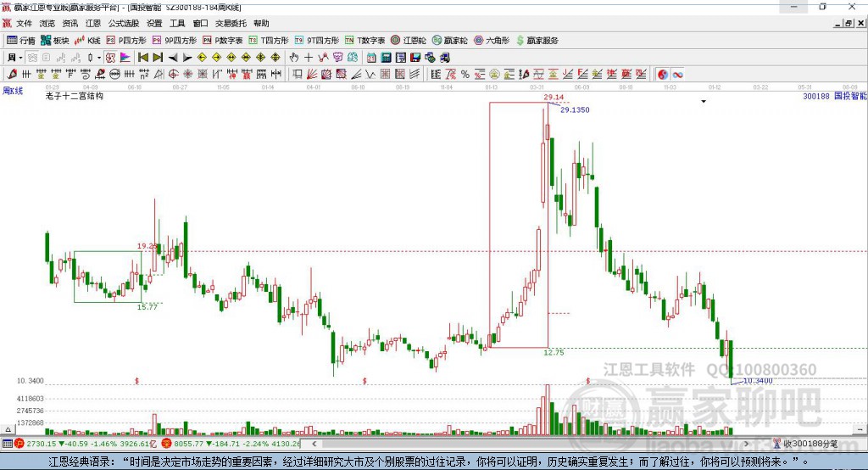Jump to first bar with green skip-back icon
The height and width of the screenshot is (470, 868).
142,58
